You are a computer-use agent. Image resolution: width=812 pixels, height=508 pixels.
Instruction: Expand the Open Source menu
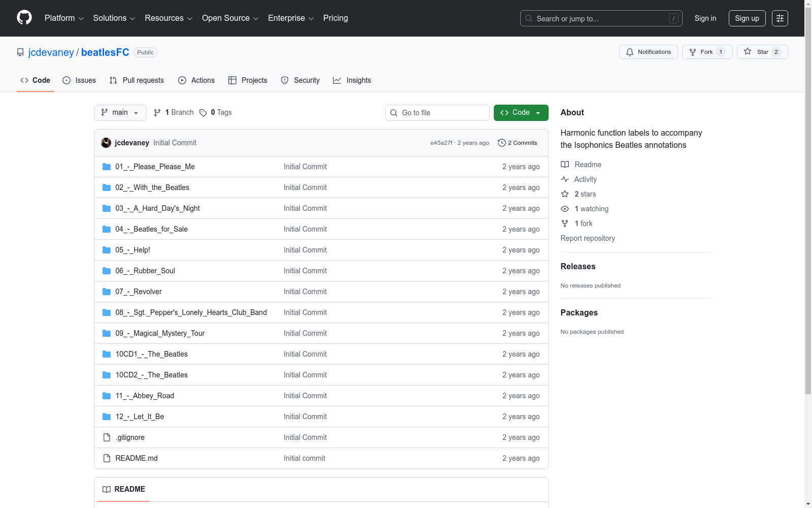coord(230,18)
